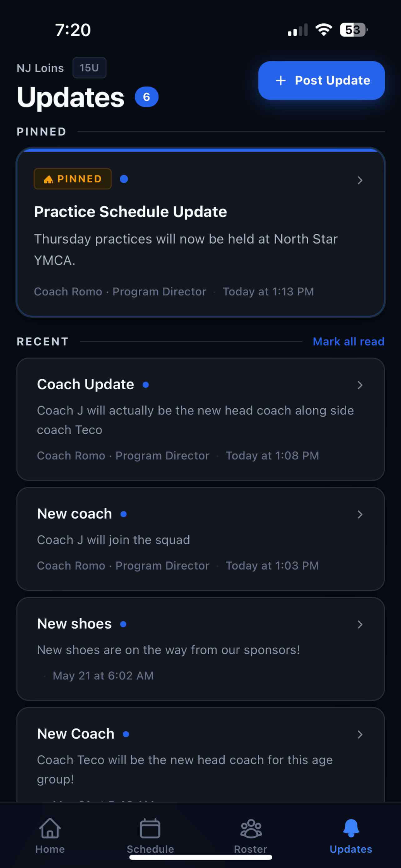Switch to the Roster tab label

click(250, 849)
